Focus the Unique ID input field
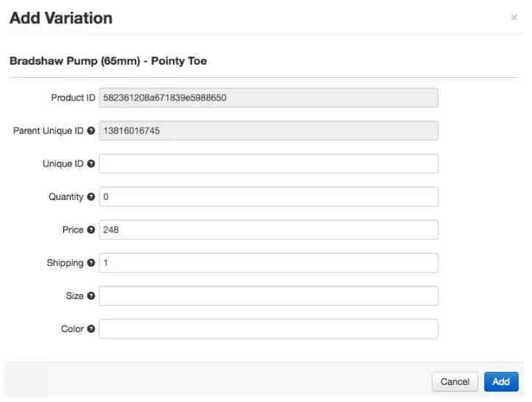 [269, 164]
